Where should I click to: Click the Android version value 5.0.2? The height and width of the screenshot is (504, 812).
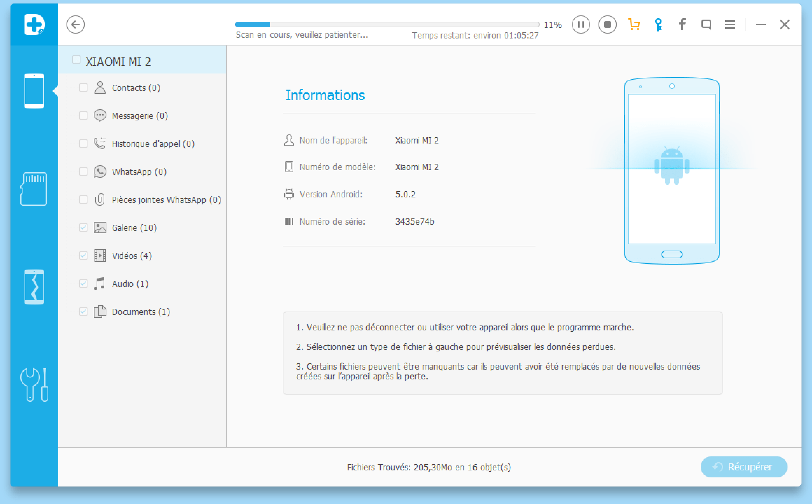pyautogui.click(x=406, y=194)
